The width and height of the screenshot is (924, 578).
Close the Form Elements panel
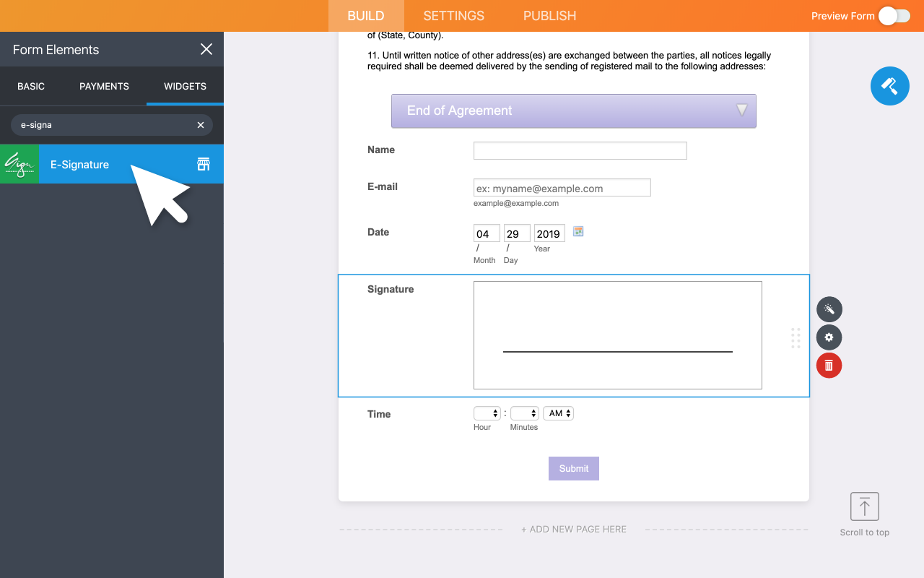(206, 49)
